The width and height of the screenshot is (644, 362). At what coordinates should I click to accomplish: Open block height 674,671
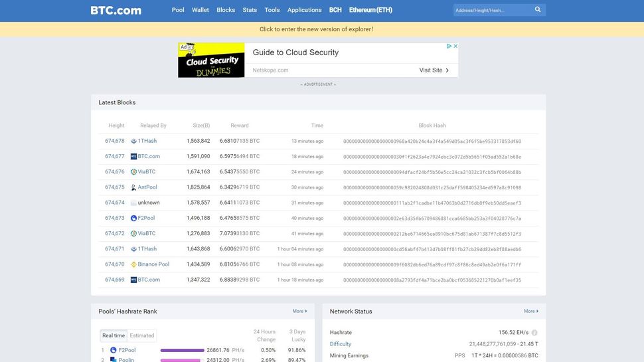coord(115,249)
